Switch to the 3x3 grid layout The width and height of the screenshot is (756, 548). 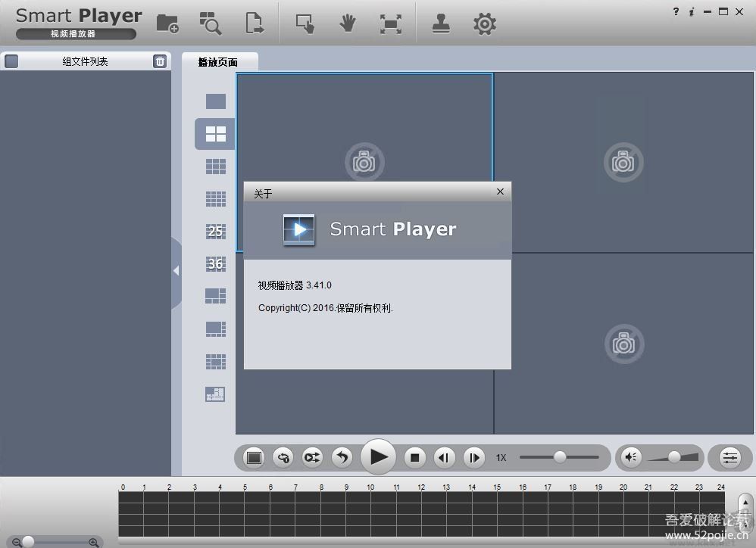point(216,167)
